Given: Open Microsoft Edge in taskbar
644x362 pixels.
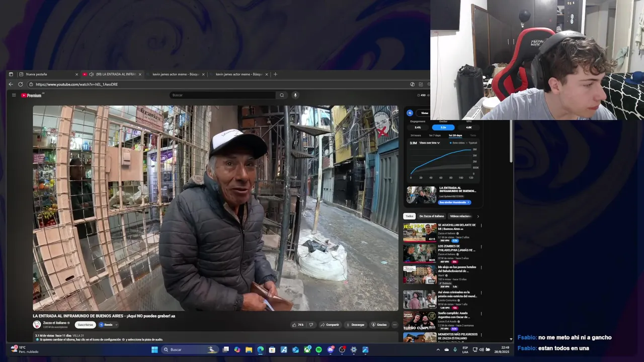Looking at the screenshot, I should [260, 349].
